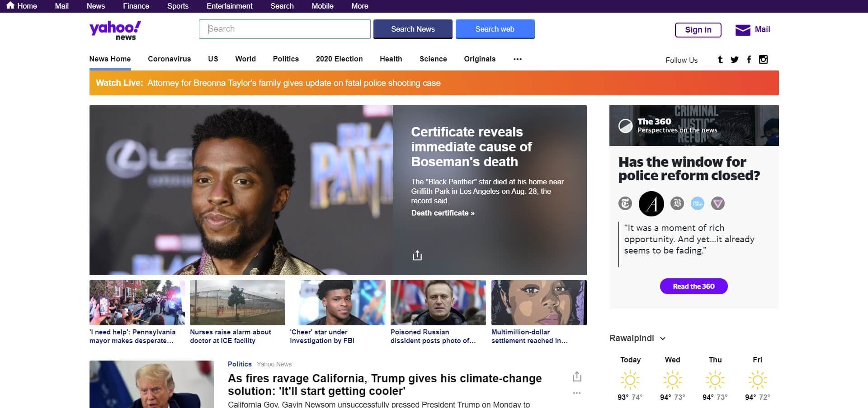Open the Originals tab

pyautogui.click(x=480, y=59)
